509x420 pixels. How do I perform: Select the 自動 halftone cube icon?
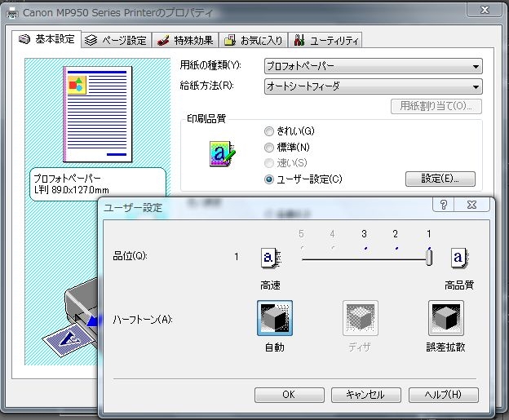[275, 318]
